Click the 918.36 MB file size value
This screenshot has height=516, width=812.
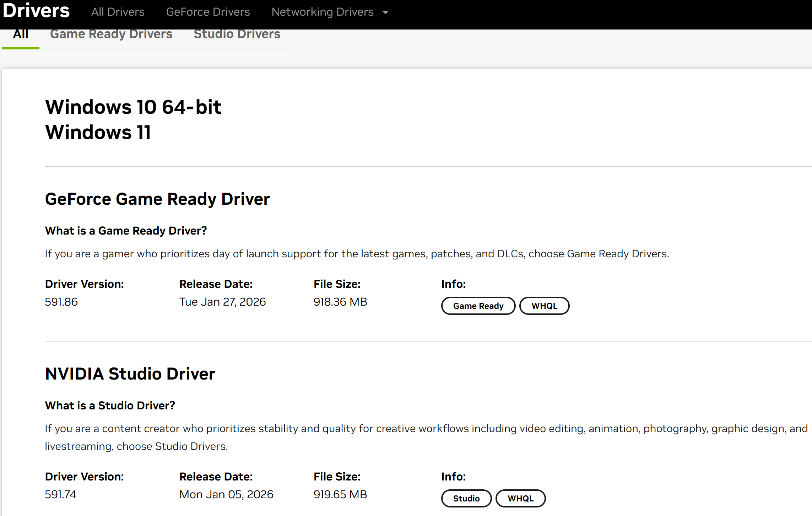(340, 302)
